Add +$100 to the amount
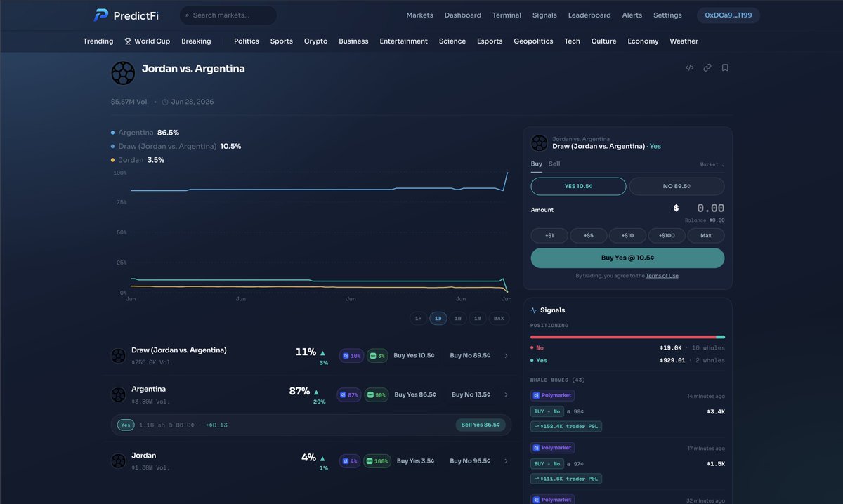Screen dimensions: 843x504 [x=667, y=236]
